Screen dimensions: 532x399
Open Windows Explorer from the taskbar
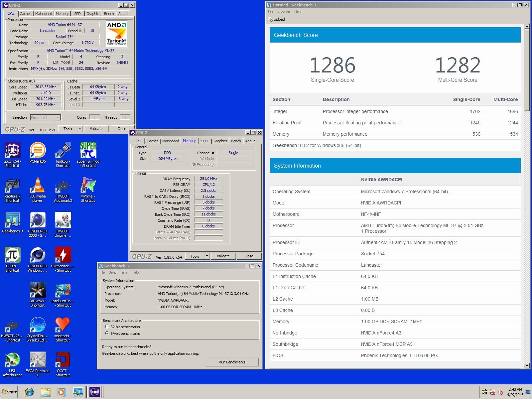(x=46, y=392)
